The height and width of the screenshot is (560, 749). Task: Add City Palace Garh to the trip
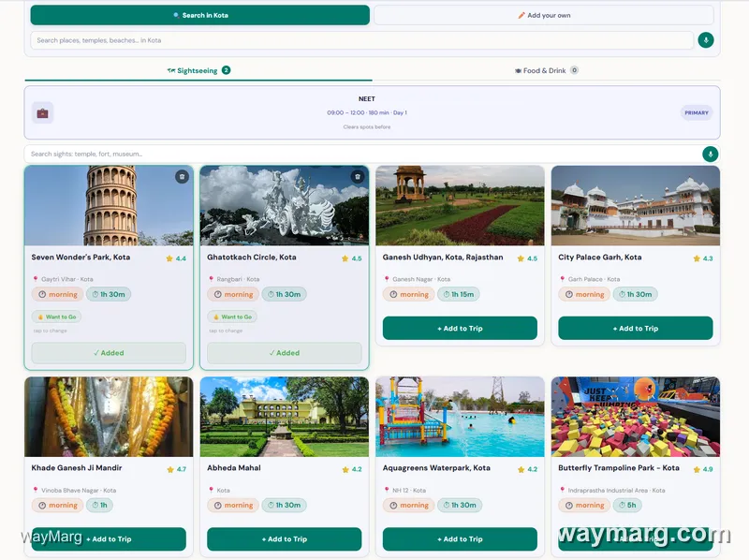pyautogui.click(x=636, y=329)
